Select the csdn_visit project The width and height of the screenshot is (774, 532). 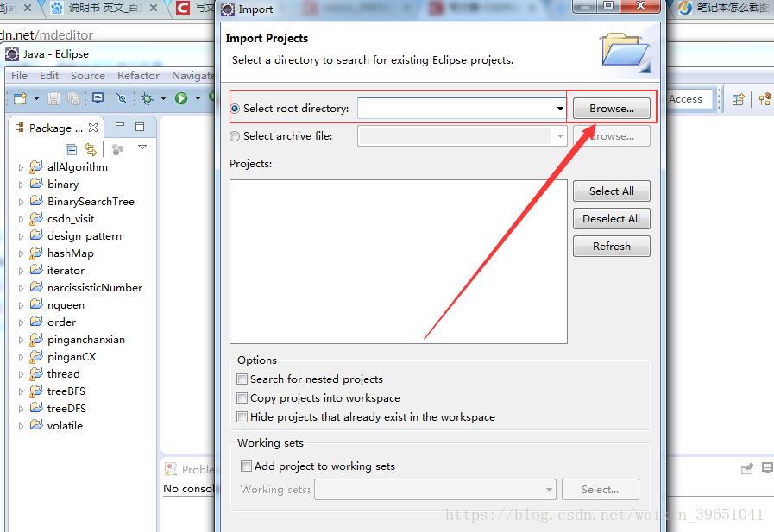71,219
